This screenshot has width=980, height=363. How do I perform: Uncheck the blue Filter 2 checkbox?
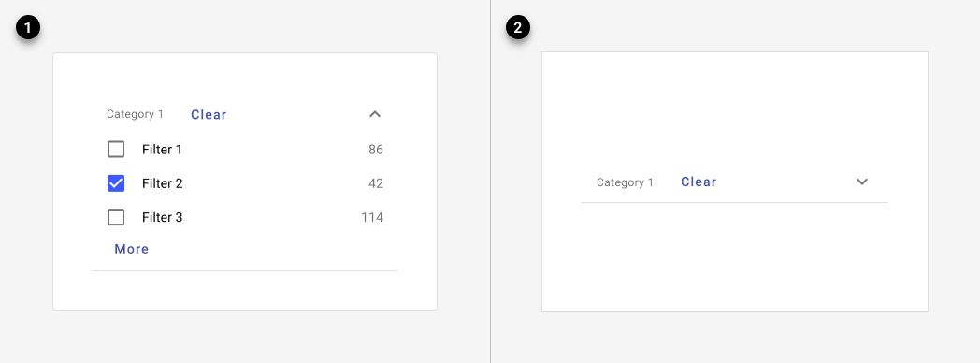116,183
